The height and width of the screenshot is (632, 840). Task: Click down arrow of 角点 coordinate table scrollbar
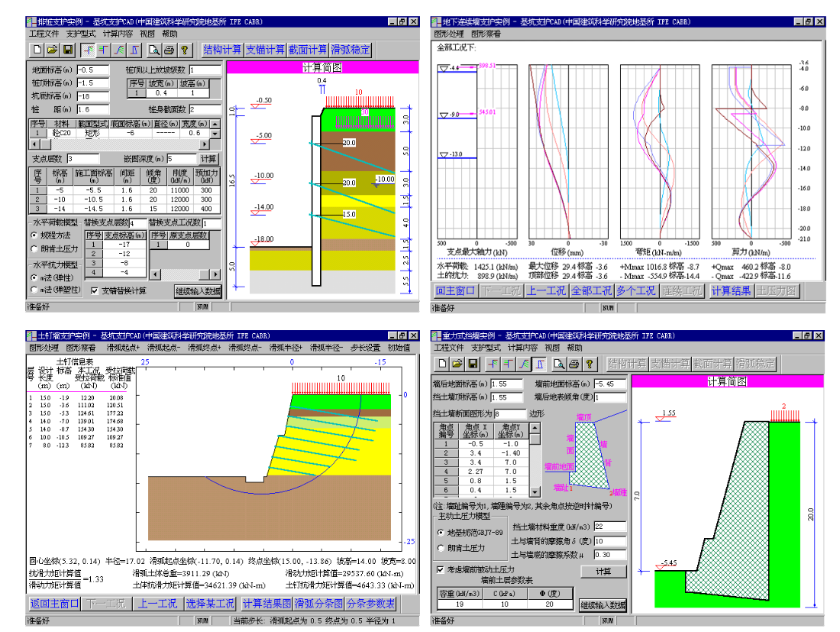[535, 491]
